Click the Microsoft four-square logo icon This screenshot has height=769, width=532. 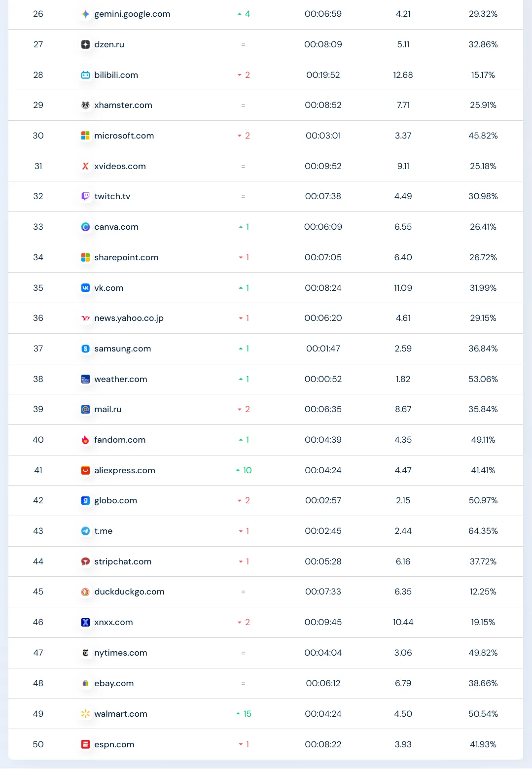click(85, 136)
